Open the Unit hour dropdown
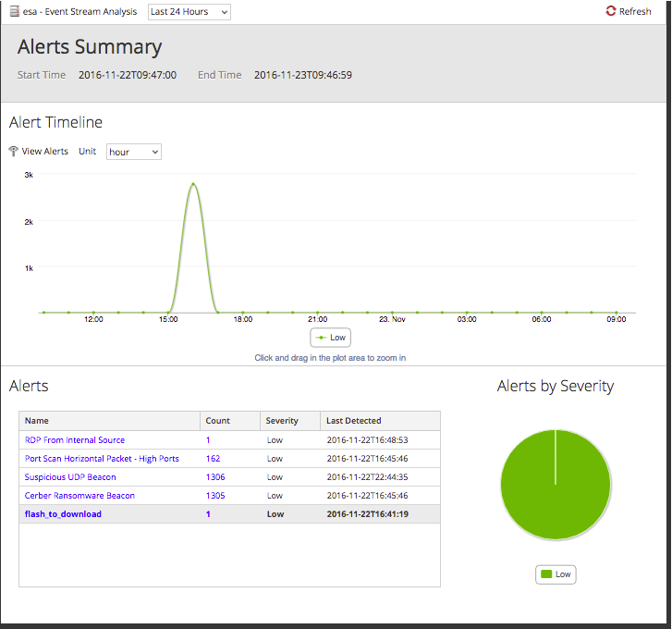Screen dimensions: 672x629 point(133,152)
